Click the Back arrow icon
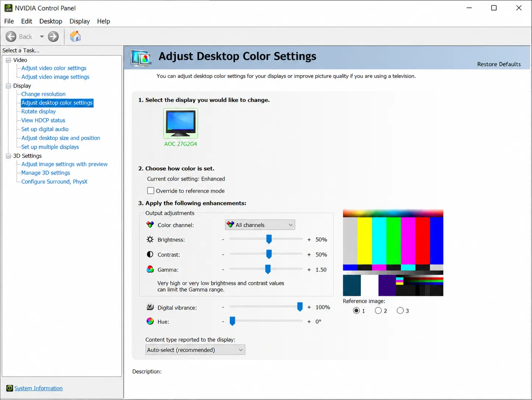532x400 pixels. [x=11, y=36]
